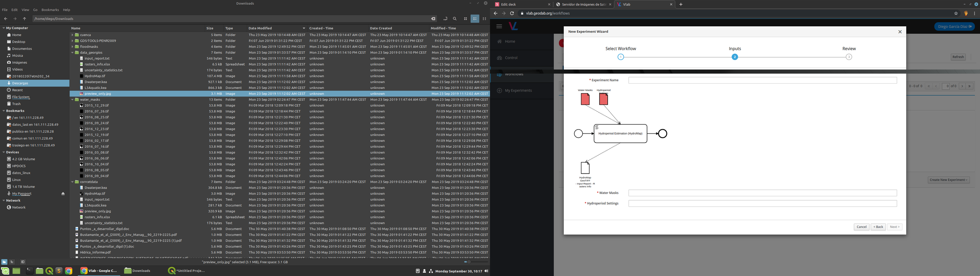Reload the Vlab page in browser
This screenshot has height=276, width=980.
click(512, 13)
